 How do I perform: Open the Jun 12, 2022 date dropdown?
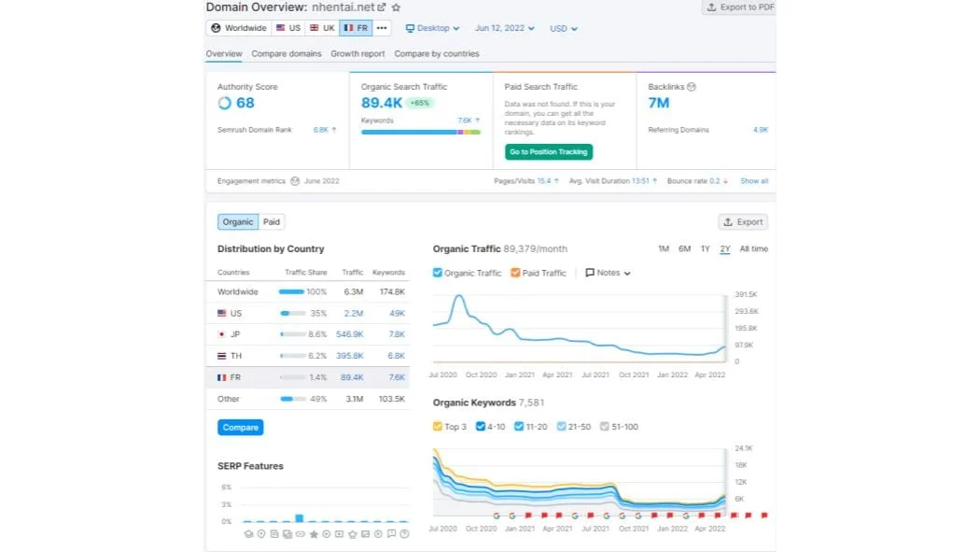click(x=504, y=28)
